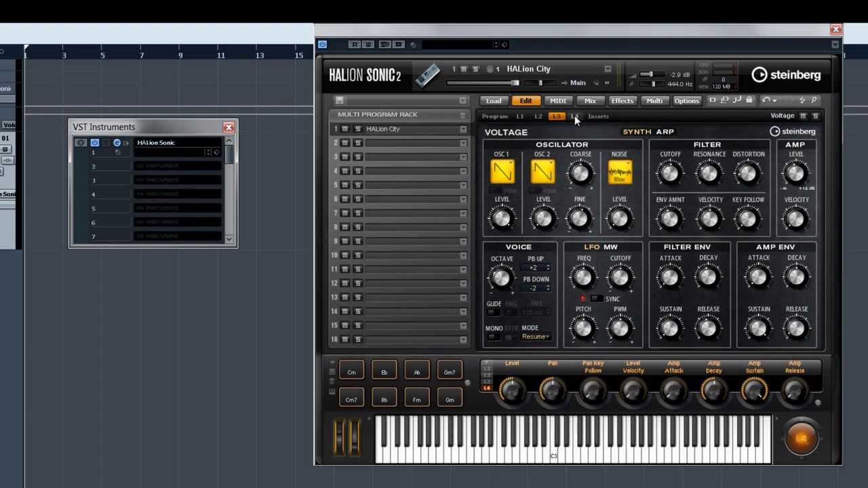
Task: Solo the Voltage layer in the top right
Action: tap(814, 116)
